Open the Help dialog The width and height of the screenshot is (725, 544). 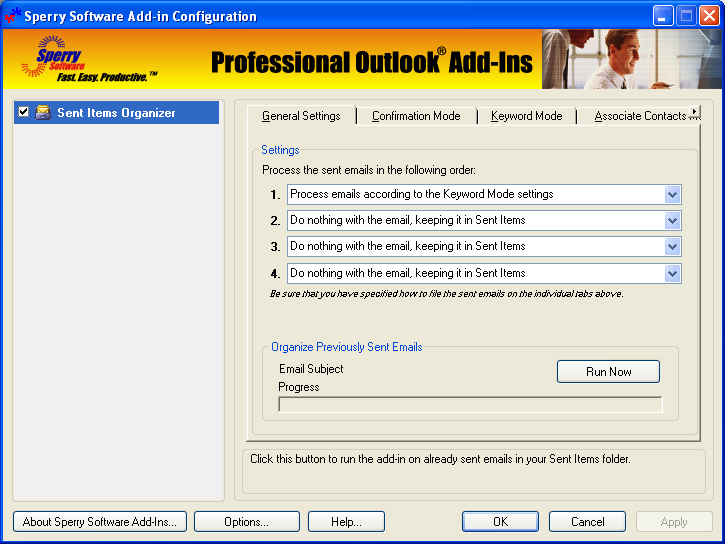point(346,522)
